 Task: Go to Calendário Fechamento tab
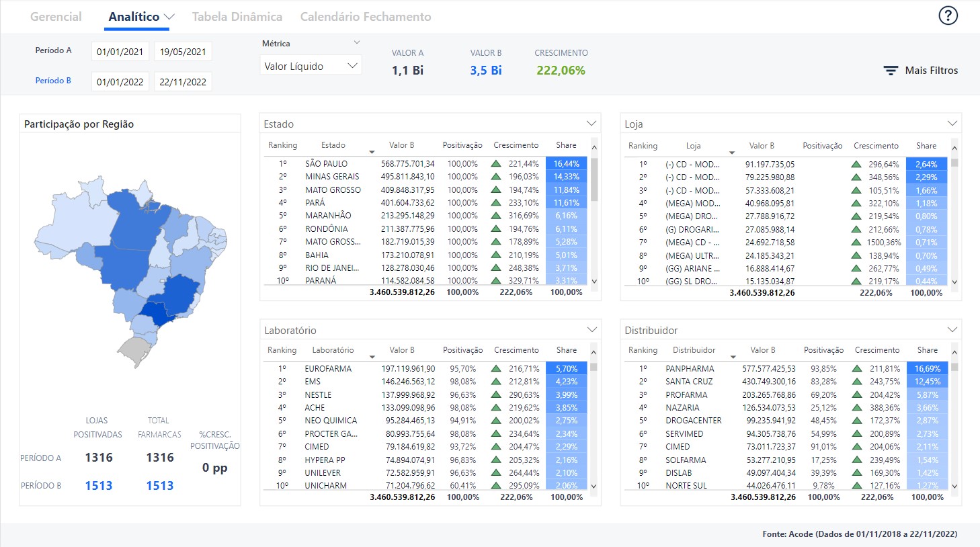366,17
